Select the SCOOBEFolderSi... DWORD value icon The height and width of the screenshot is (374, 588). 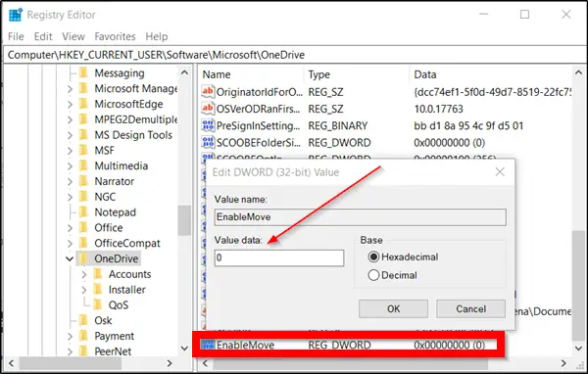click(208, 142)
